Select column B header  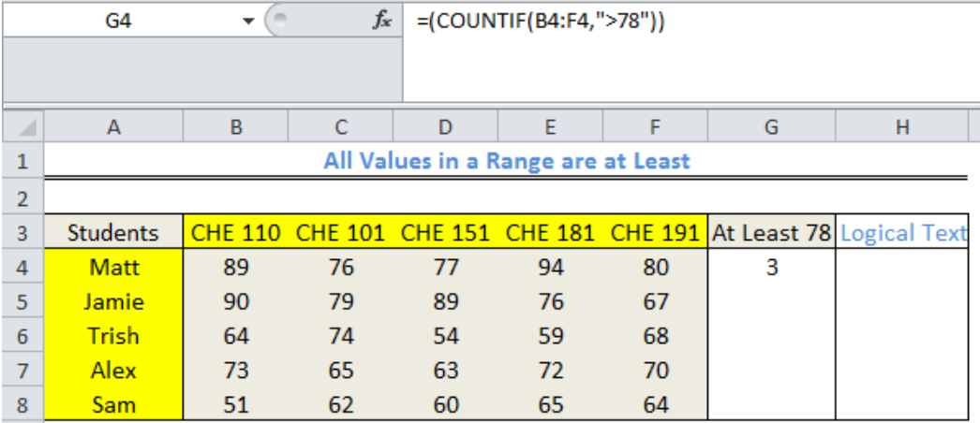(235, 127)
